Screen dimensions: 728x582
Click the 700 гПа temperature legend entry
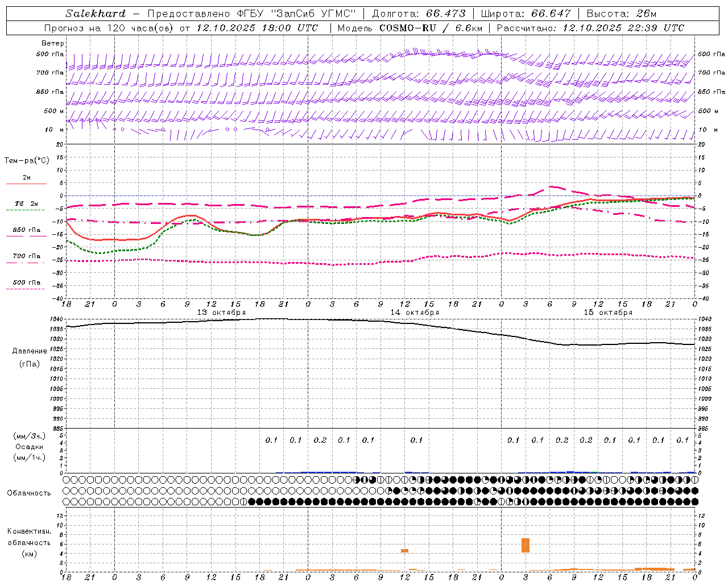point(27,256)
